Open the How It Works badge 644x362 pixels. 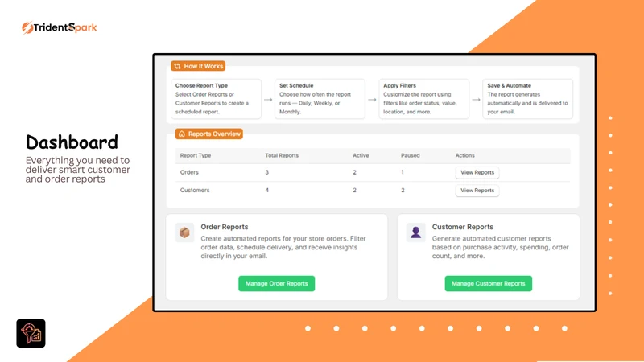tap(198, 66)
